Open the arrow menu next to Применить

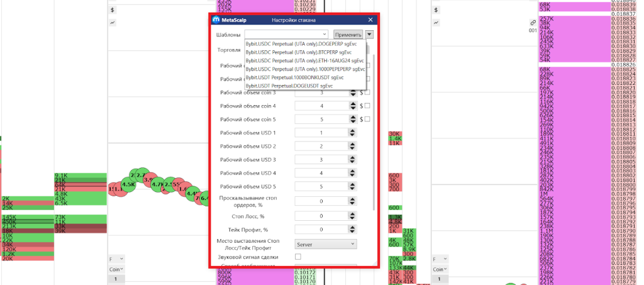(x=369, y=35)
